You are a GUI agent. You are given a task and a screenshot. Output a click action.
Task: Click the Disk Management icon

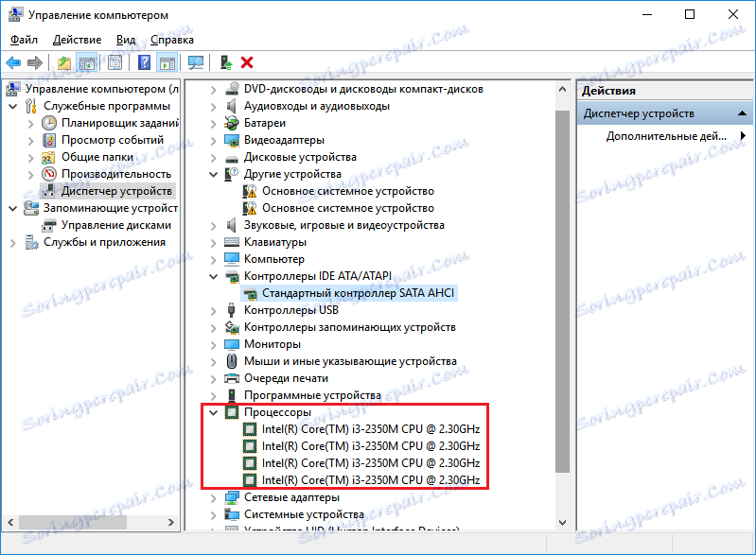click(48, 225)
